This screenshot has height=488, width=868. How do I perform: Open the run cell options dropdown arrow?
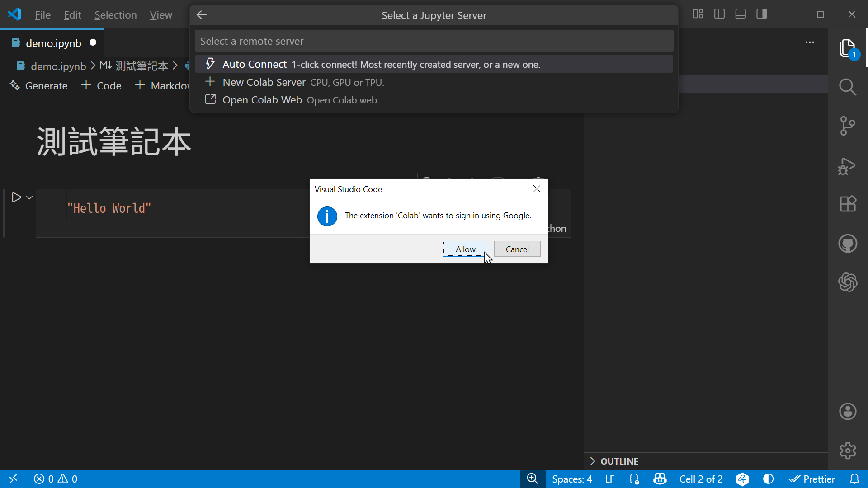(29, 197)
